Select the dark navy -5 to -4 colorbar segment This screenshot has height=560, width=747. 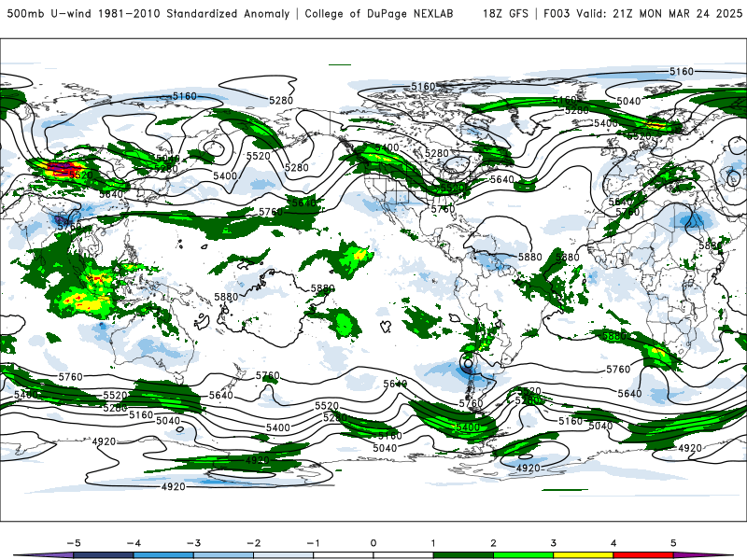(x=104, y=555)
